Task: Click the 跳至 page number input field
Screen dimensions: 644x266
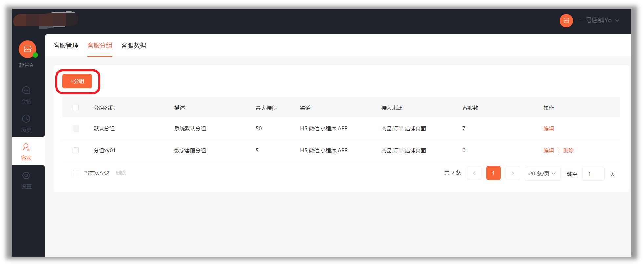Action: point(593,174)
